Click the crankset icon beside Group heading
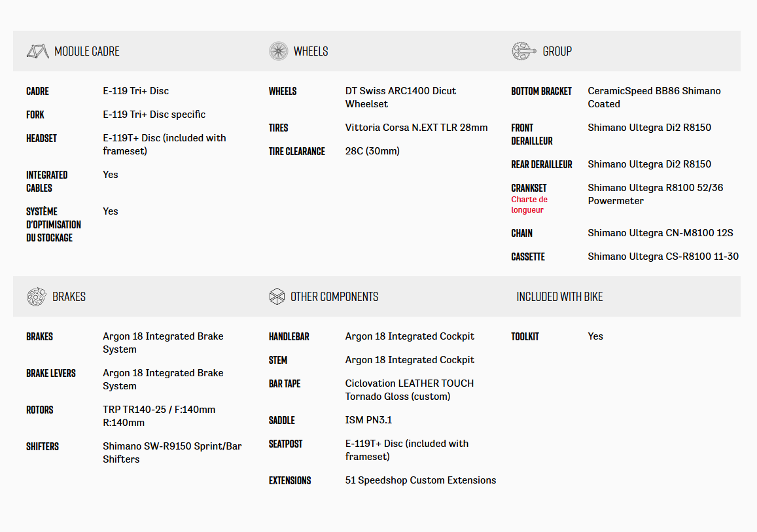The image size is (757, 532). pyautogui.click(x=523, y=51)
